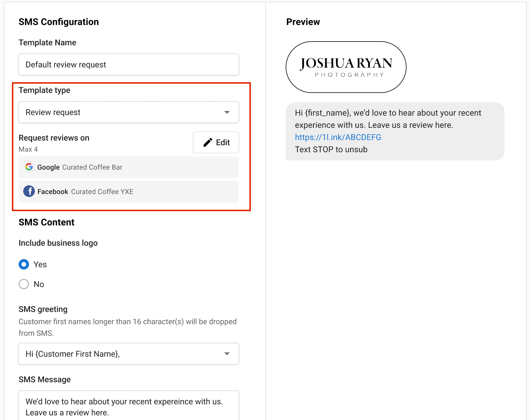Click the SMS greeting dropdown chevron
Image resolution: width=529 pixels, height=420 pixels.
tap(227, 354)
